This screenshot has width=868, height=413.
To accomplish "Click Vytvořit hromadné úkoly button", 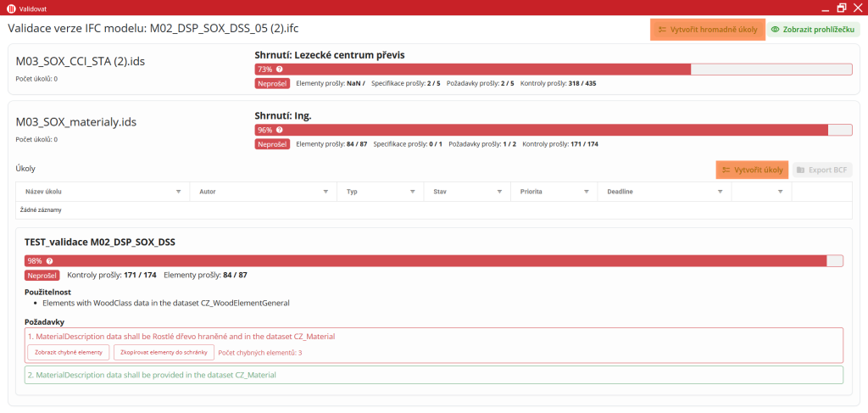I will point(707,30).
